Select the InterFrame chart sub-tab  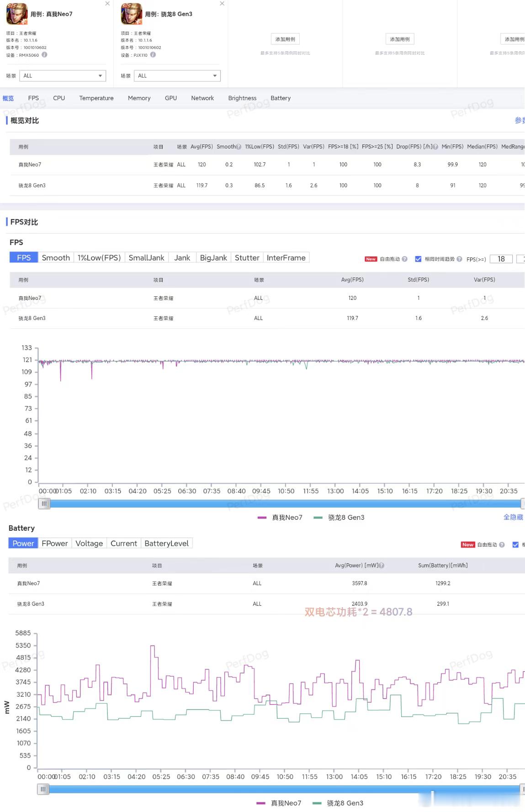(286, 258)
